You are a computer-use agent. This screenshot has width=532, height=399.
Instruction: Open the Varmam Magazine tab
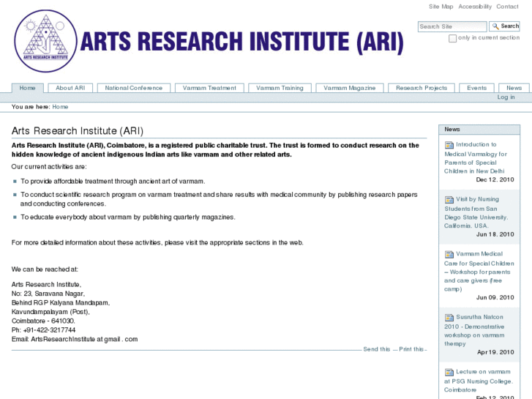tap(350, 88)
